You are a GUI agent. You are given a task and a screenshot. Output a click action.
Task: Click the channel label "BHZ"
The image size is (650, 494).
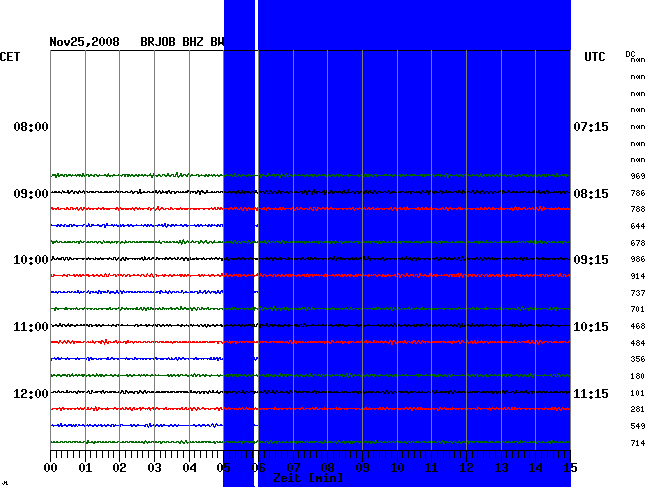click(193, 42)
